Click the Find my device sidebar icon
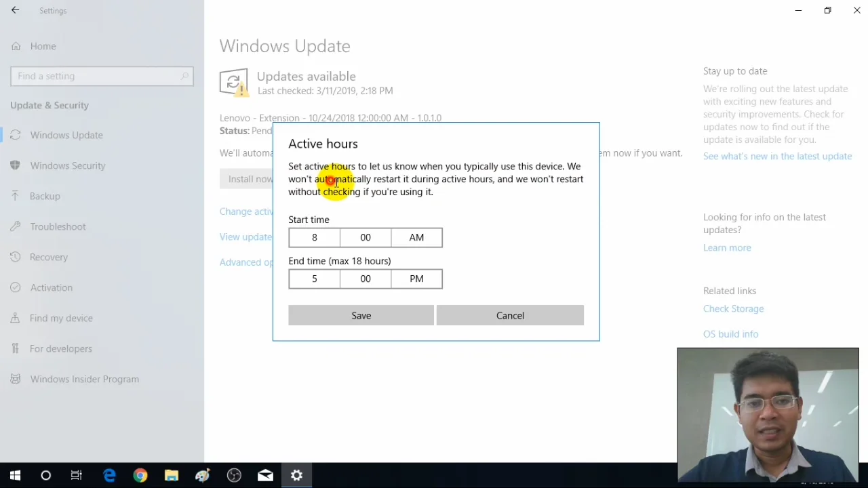Image resolution: width=868 pixels, height=488 pixels. 15,318
